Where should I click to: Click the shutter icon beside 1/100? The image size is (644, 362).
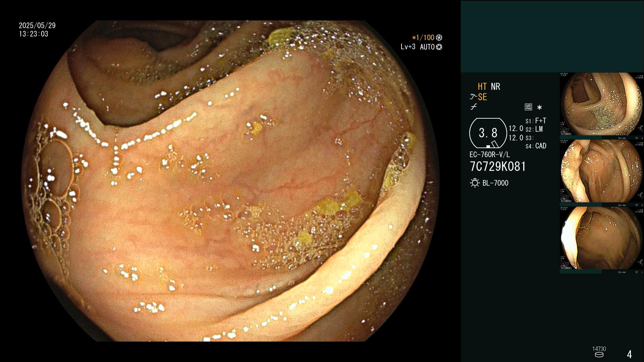[439, 38]
